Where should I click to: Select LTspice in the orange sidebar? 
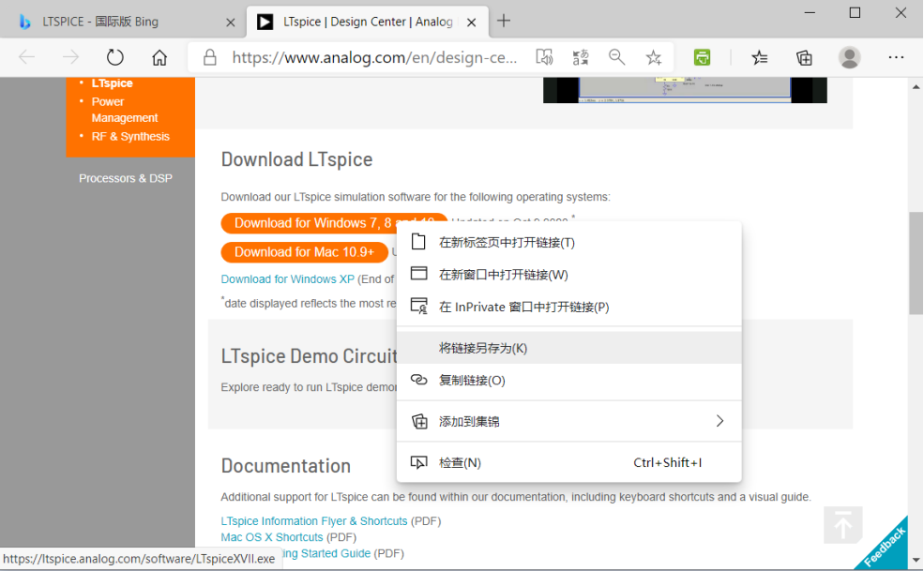tap(112, 83)
